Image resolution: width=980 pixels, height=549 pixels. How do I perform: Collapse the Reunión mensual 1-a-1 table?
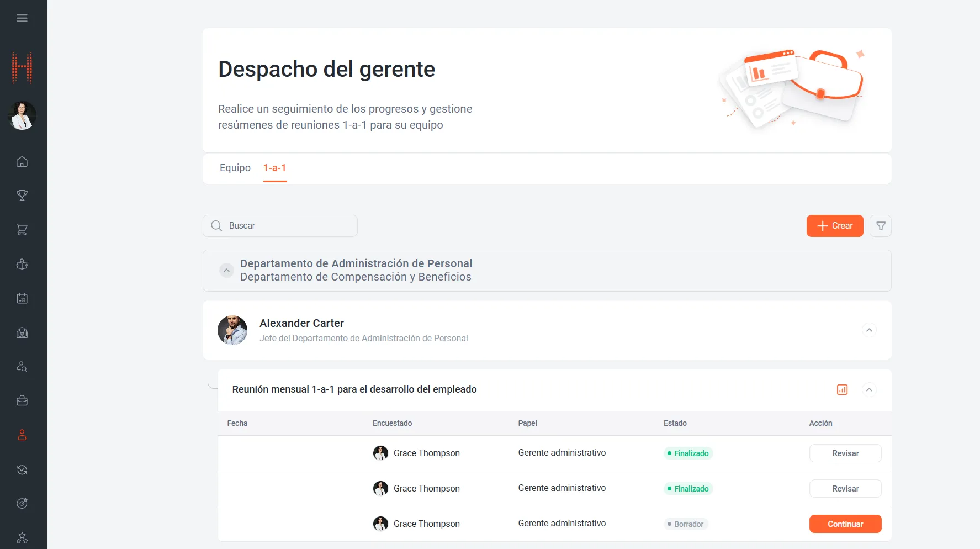point(869,390)
